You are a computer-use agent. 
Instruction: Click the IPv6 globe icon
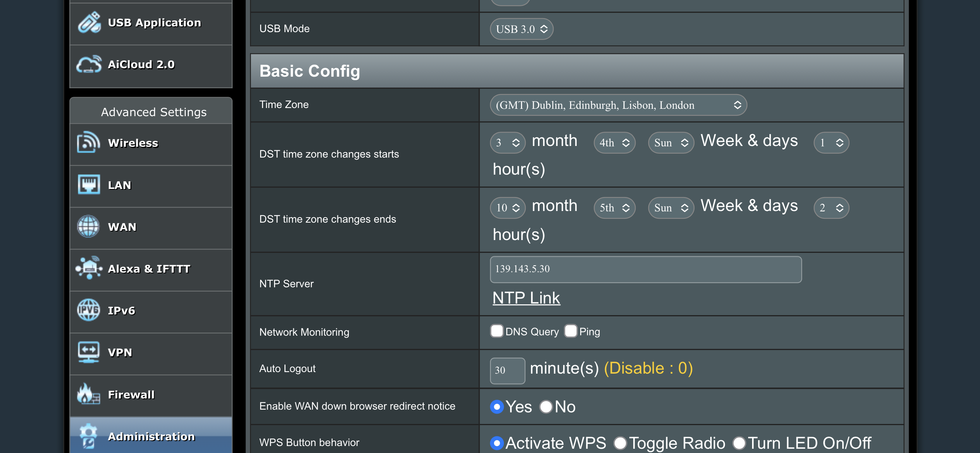pos(89,310)
